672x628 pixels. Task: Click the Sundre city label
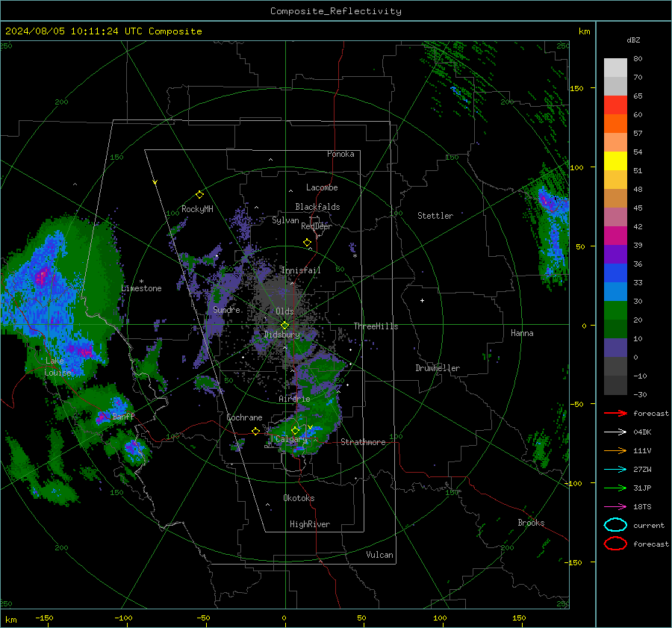tap(227, 309)
